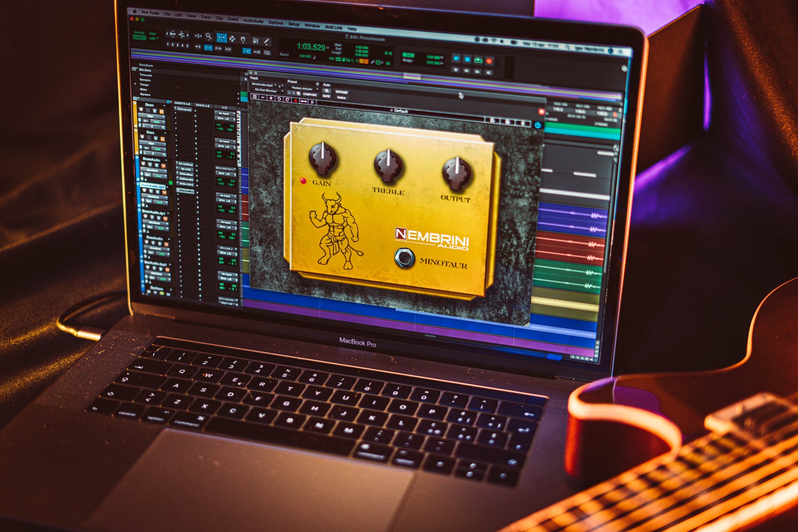Open the AudioSuite menu

coord(253,20)
